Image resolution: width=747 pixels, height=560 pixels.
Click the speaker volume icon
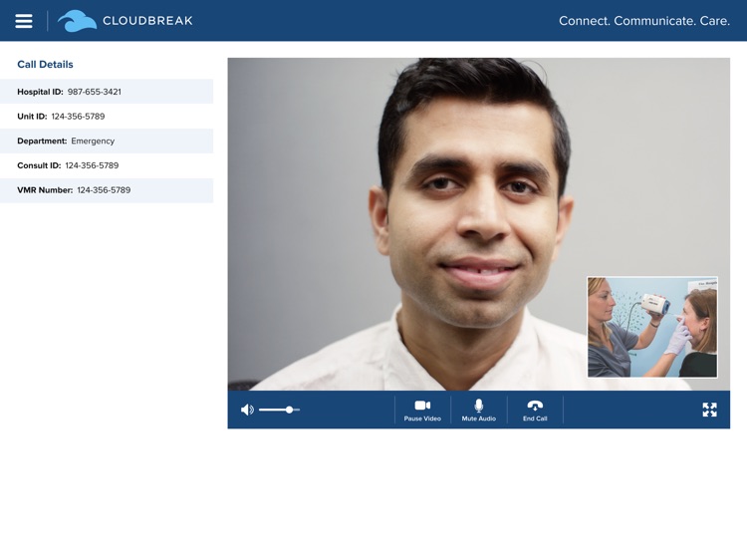247,410
